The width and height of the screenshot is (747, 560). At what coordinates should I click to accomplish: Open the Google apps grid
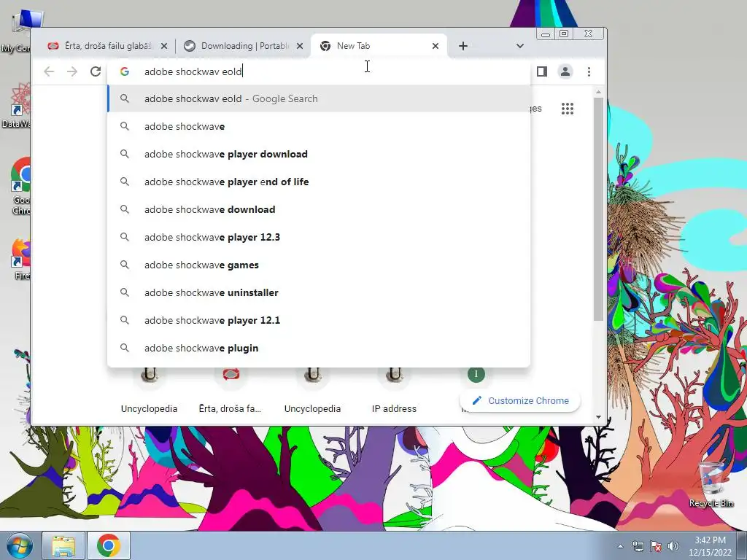[567, 109]
